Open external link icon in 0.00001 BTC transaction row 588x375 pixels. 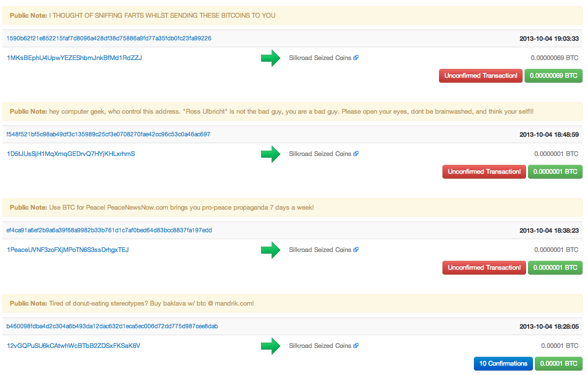(x=356, y=346)
